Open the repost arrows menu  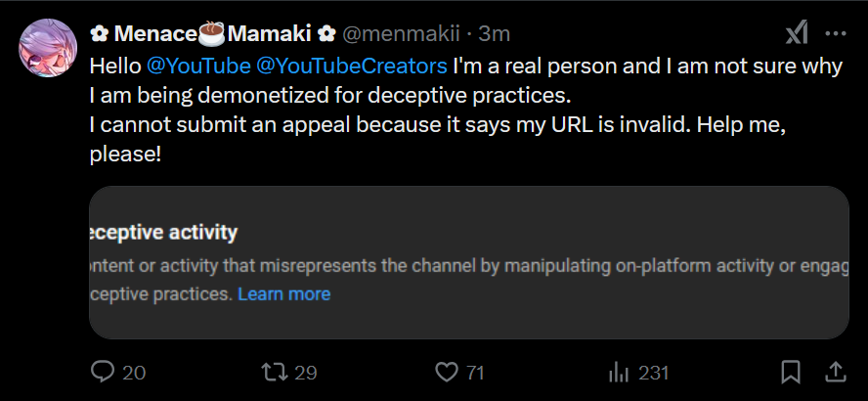click(275, 373)
